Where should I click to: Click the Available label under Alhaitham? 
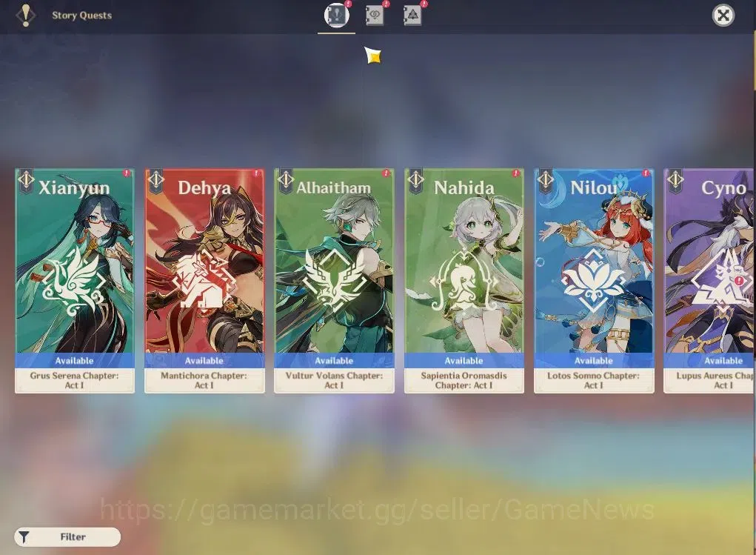click(334, 361)
